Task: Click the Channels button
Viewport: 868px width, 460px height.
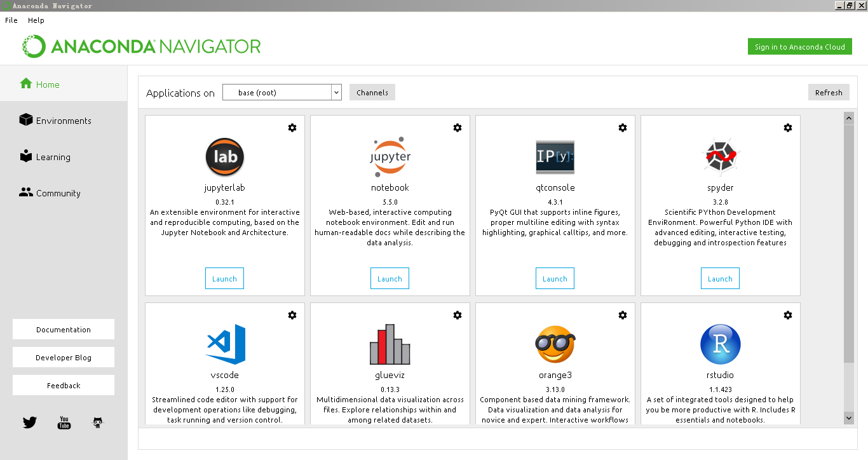Action: click(372, 92)
